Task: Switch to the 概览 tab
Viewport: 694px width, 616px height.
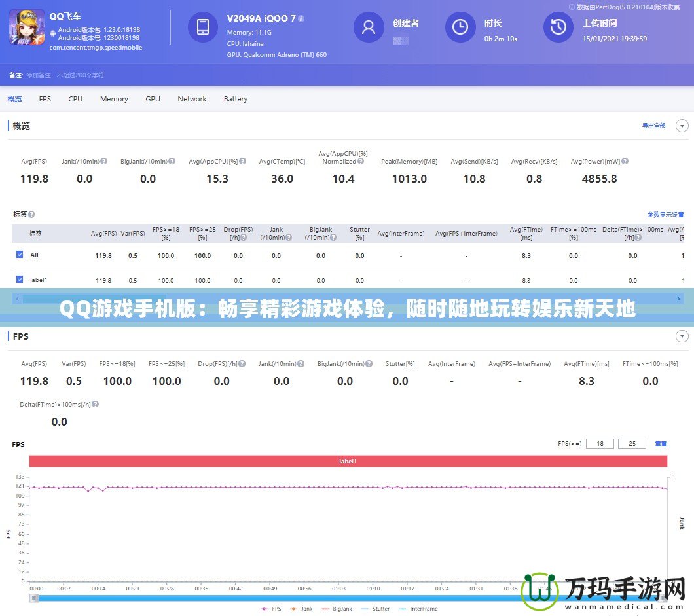Action: [14, 99]
